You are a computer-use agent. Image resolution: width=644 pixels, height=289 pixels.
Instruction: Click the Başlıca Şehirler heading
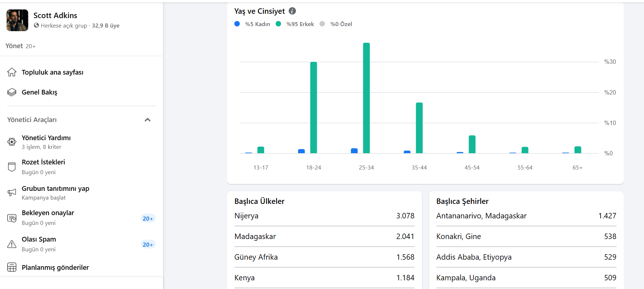point(462,201)
